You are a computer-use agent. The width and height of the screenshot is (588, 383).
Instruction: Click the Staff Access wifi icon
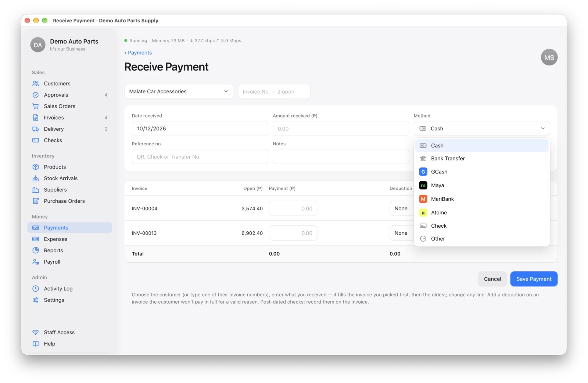pos(36,333)
